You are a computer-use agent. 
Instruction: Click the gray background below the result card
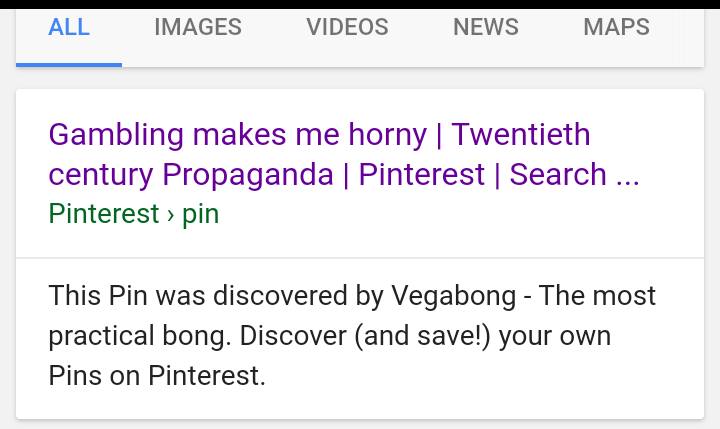click(x=360, y=424)
